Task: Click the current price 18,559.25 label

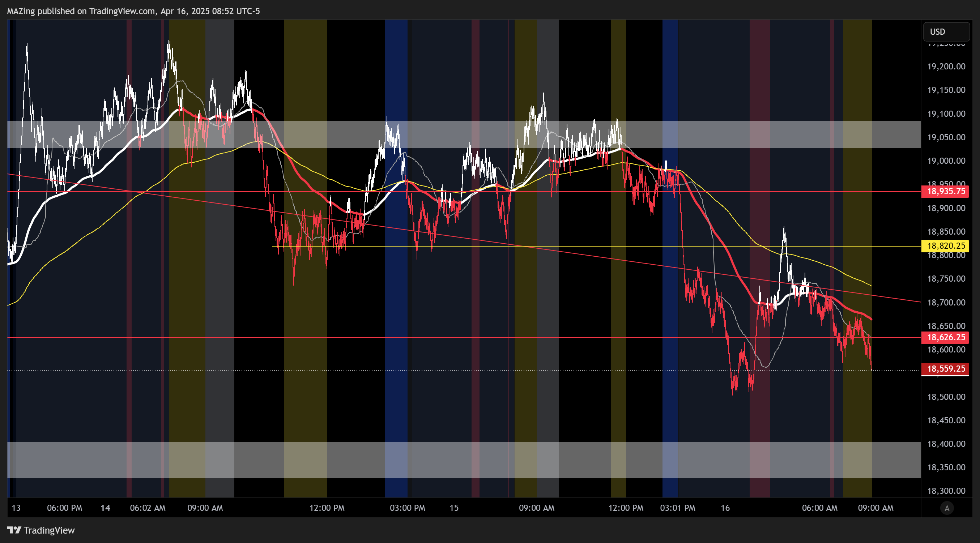Action: point(945,369)
